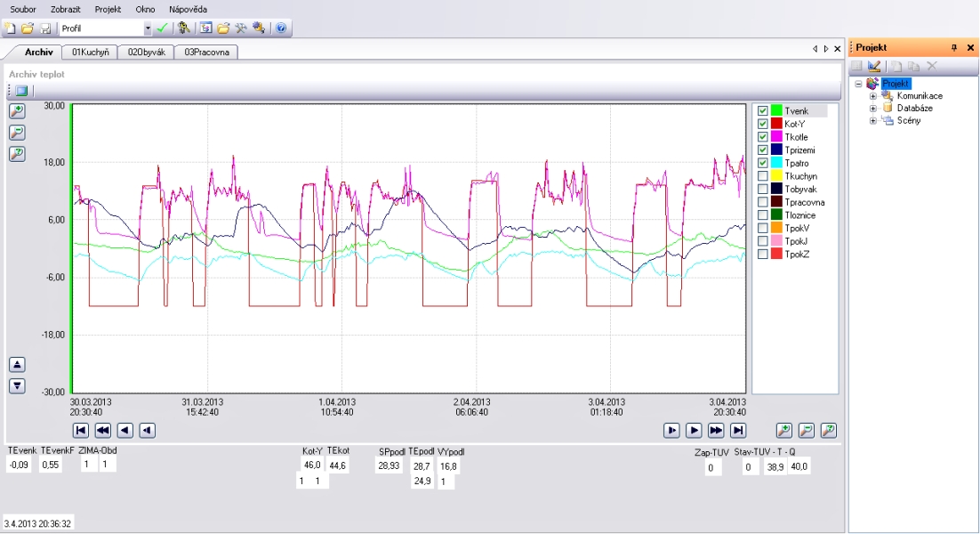Click the blue screen icon under Archiv teplot
This screenshot has width=980, height=534.
pos(22,91)
